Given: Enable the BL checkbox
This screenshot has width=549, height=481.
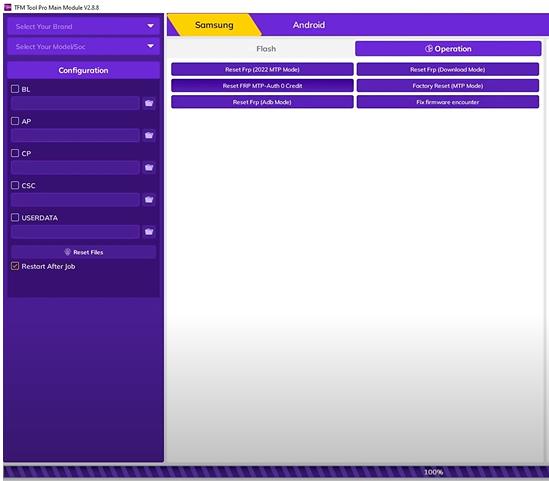Looking at the screenshot, I should click(x=15, y=89).
